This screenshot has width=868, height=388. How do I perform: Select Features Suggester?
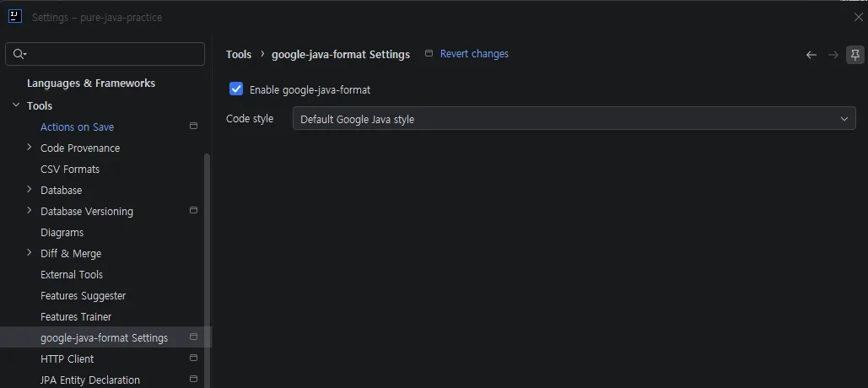pyautogui.click(x=83, y=295)
